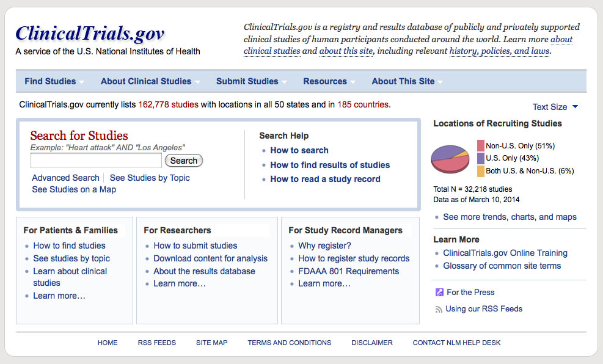This screenshot has width=603, height=364.
Task: Open How to read a study record
Action: click(x=325, y=179)
